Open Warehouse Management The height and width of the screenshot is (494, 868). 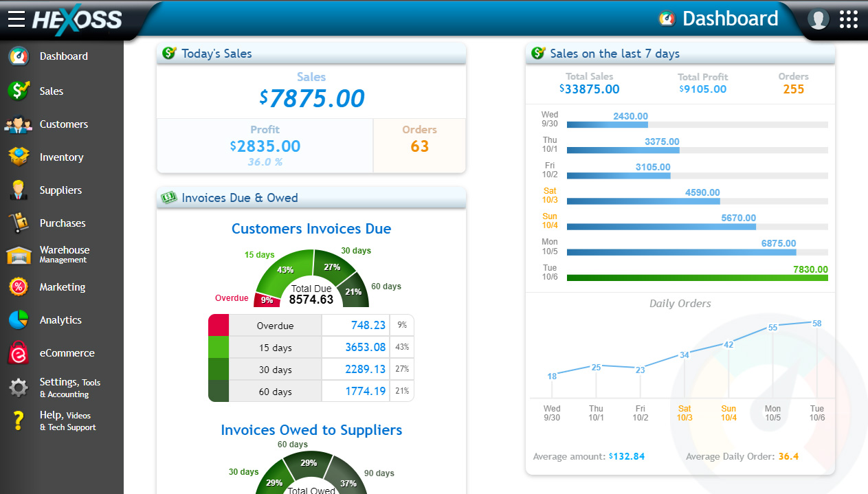coord(65,254)
